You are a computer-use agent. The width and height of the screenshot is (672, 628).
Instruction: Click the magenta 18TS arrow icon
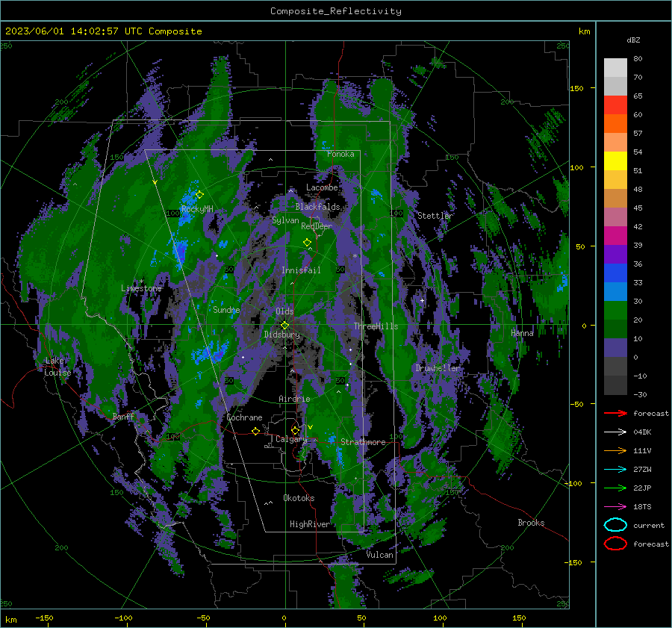point(615,507)
